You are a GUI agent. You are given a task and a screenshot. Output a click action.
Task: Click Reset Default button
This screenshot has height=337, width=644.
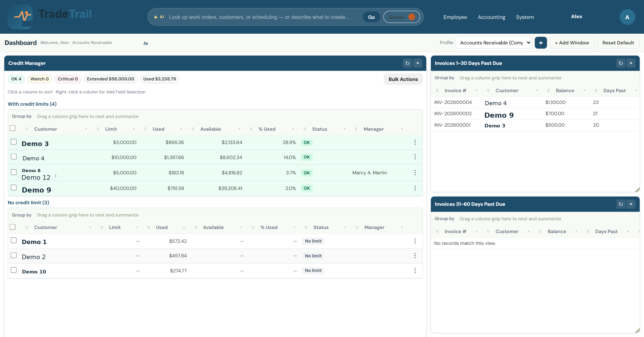(x=618, y=43)
